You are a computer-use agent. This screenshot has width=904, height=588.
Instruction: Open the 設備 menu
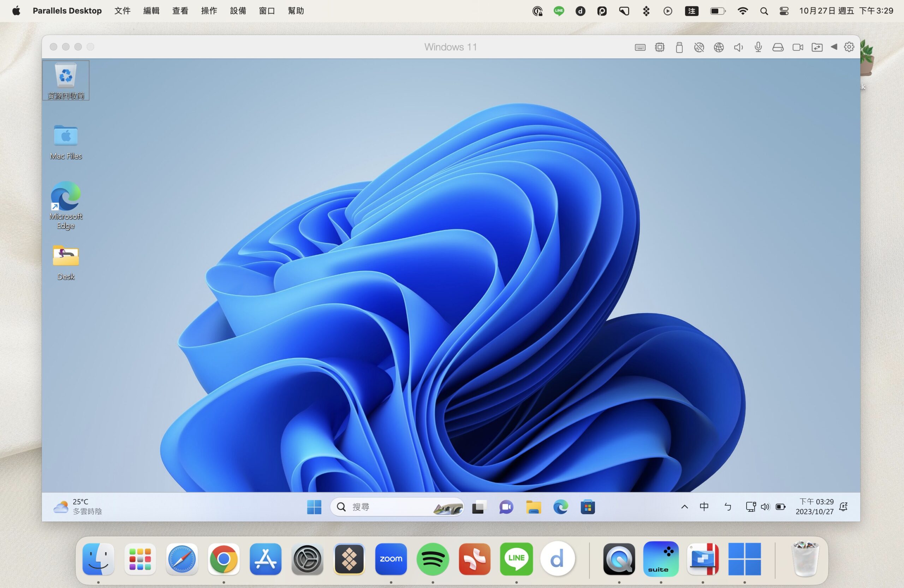click(x=238, y=11)
